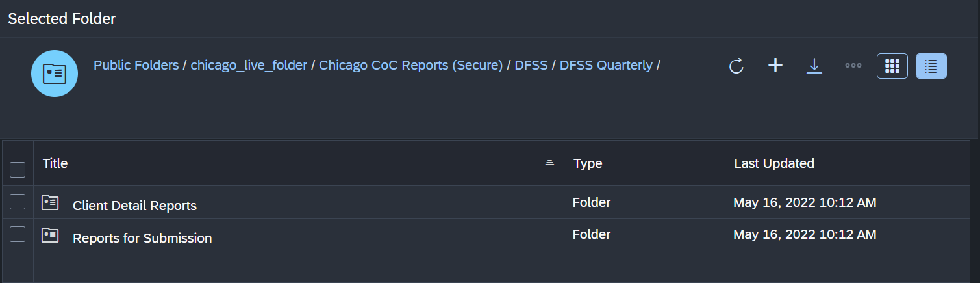Click the download icon
Image resolution: width=980 pixels, height=283 pixels.
814,66
